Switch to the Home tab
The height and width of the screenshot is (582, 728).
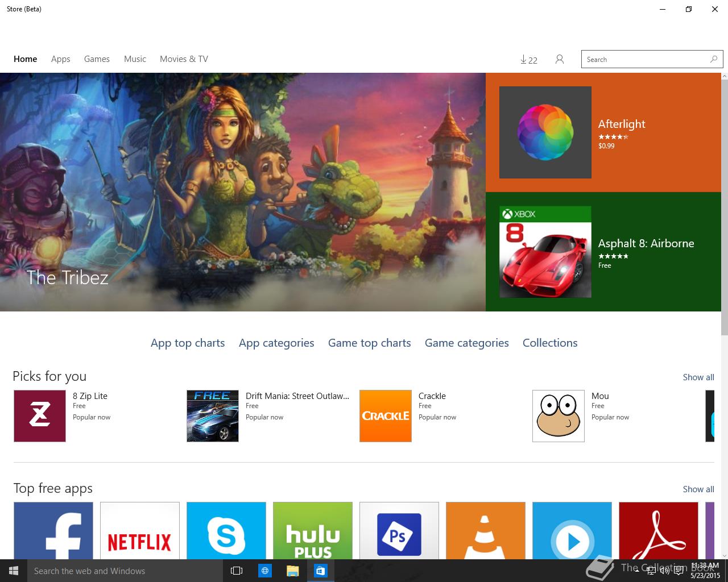click(x=26, y=59)
